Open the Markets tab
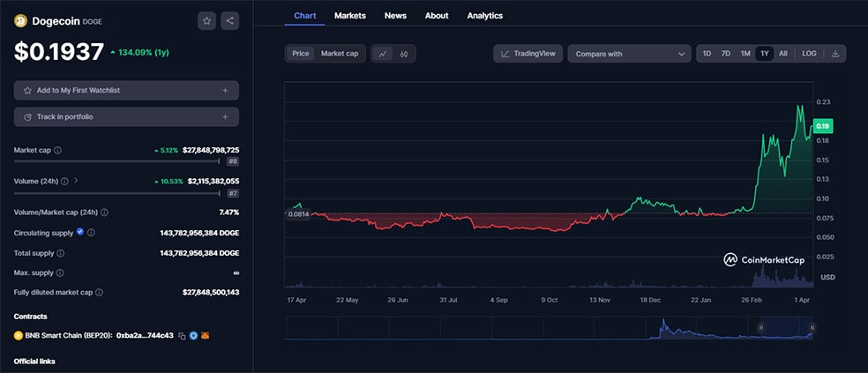868x373 pixels. [350, 16]
